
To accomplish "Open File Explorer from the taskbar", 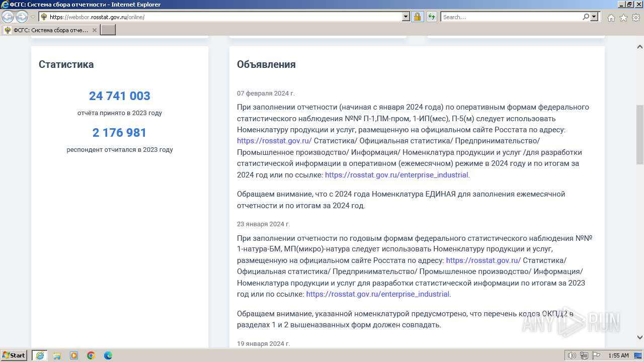I will click(57, 355).
